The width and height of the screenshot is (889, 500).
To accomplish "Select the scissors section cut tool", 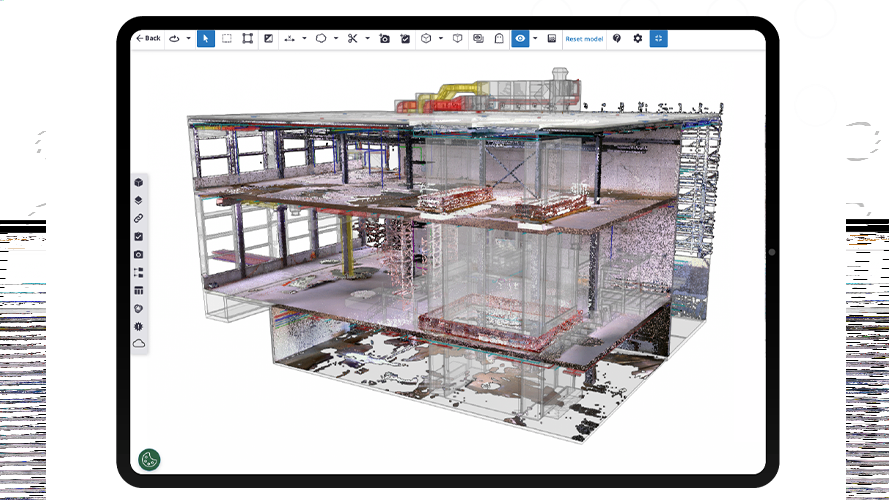I will coord(353,39).
